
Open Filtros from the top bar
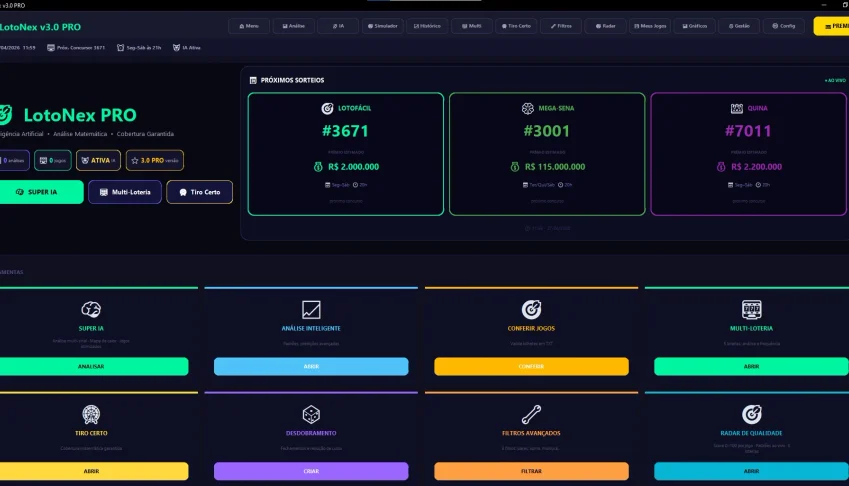561,26
